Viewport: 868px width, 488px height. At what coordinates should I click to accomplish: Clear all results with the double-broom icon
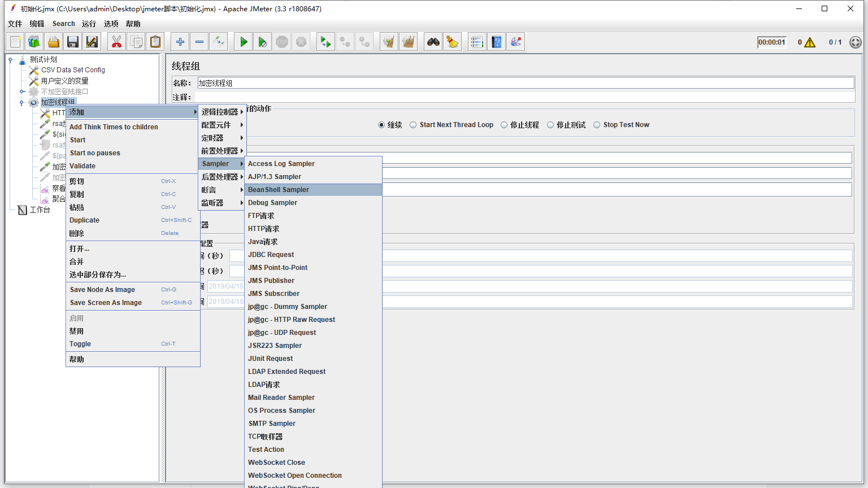(408, 41)
